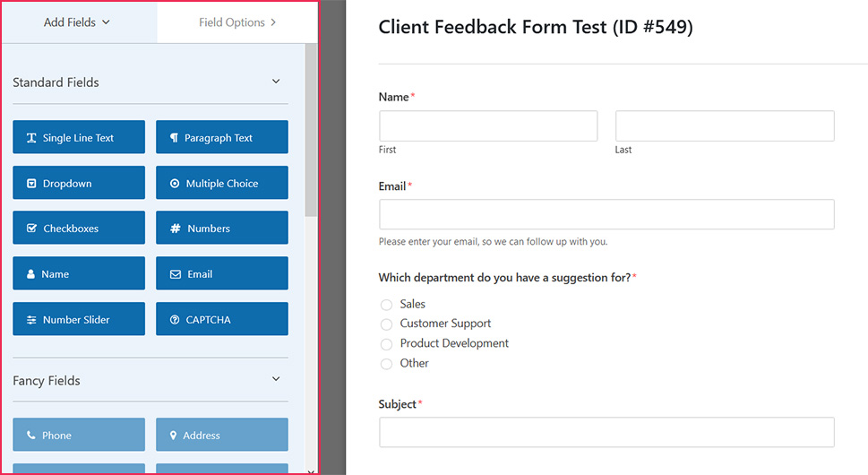Add the Phone fancy field
The height and width of the screenshot is (475, 868).
79,435
